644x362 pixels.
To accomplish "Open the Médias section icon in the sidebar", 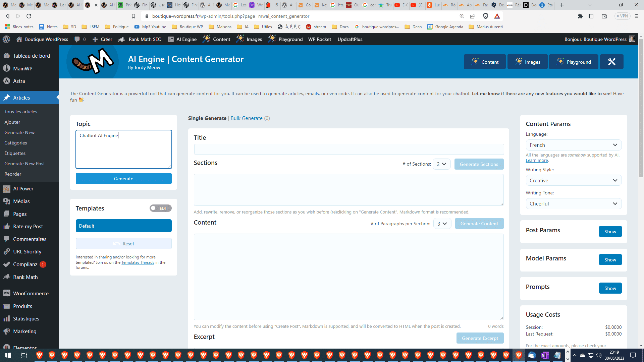I will pyautogui.click(x=7, y=201).
